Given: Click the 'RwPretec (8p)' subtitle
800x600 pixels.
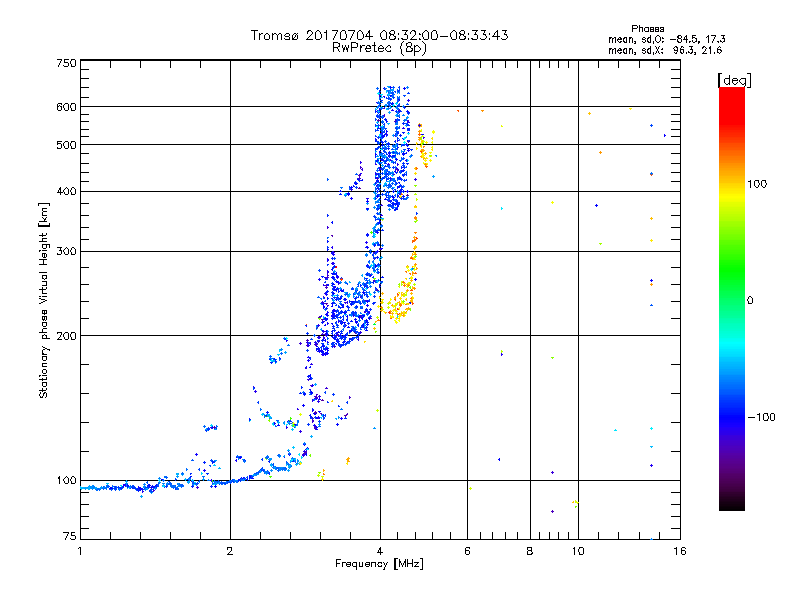Looking at the screenshot, I should click(x=379, y=48).
